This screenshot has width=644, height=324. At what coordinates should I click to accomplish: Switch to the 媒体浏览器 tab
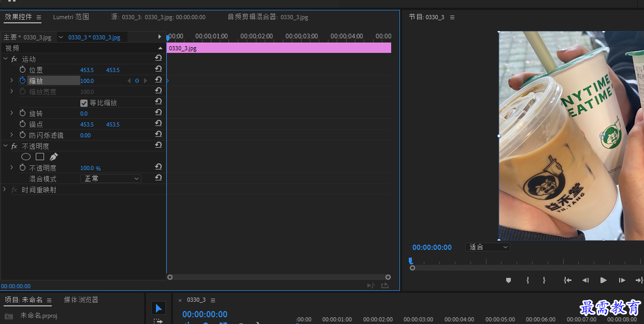[81, 300]
